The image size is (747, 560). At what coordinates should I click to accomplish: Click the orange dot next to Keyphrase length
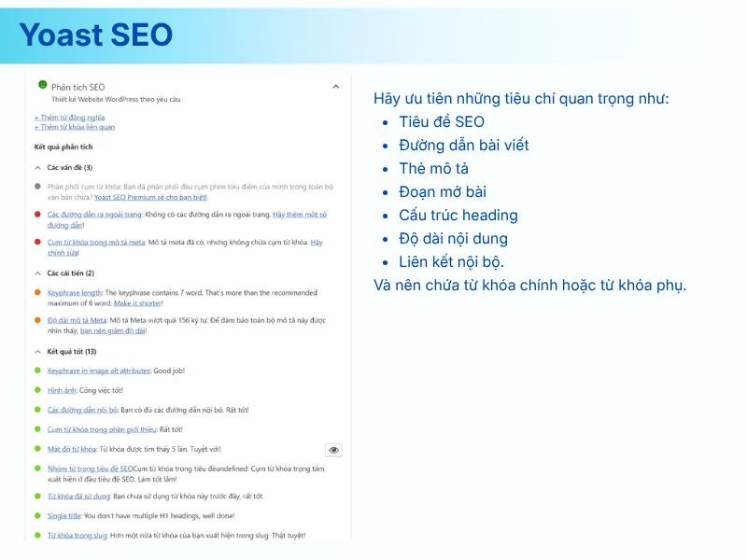36,292
